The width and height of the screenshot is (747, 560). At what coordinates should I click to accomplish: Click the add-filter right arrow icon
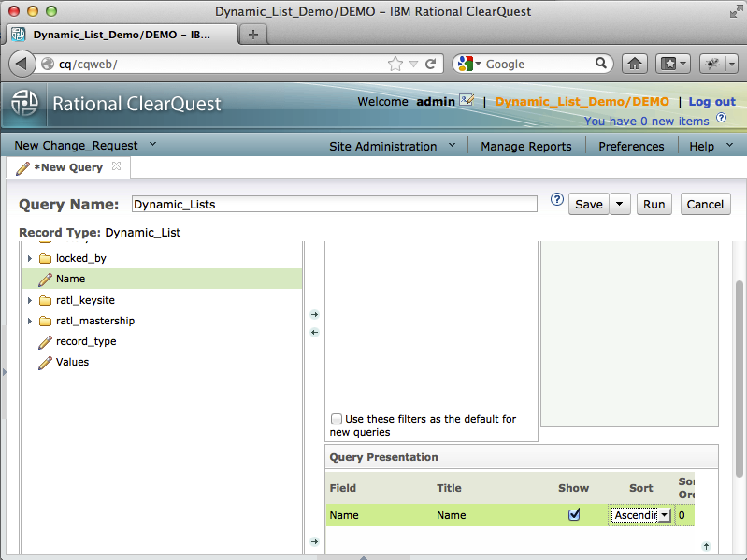(314, 314)
